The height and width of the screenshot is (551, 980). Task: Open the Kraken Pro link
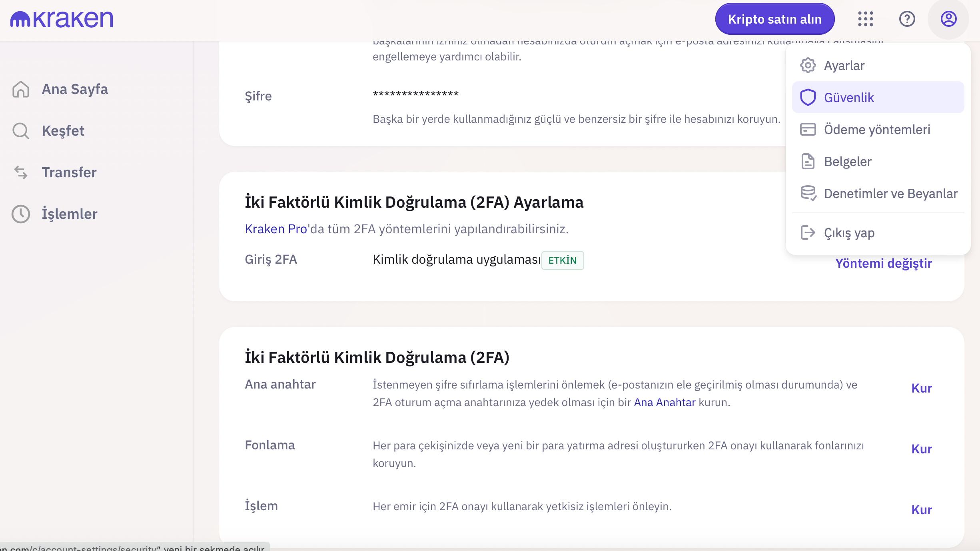pos(275,229)
